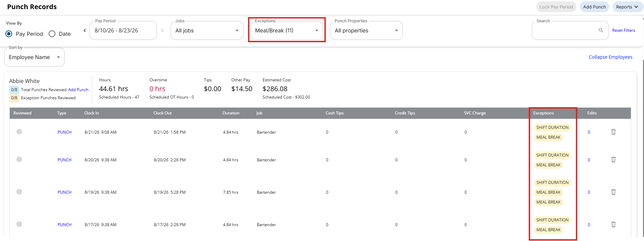644x241 pixels.
Task: Click the $286.08 estimated cost value
Action: (x=275, y=89)
